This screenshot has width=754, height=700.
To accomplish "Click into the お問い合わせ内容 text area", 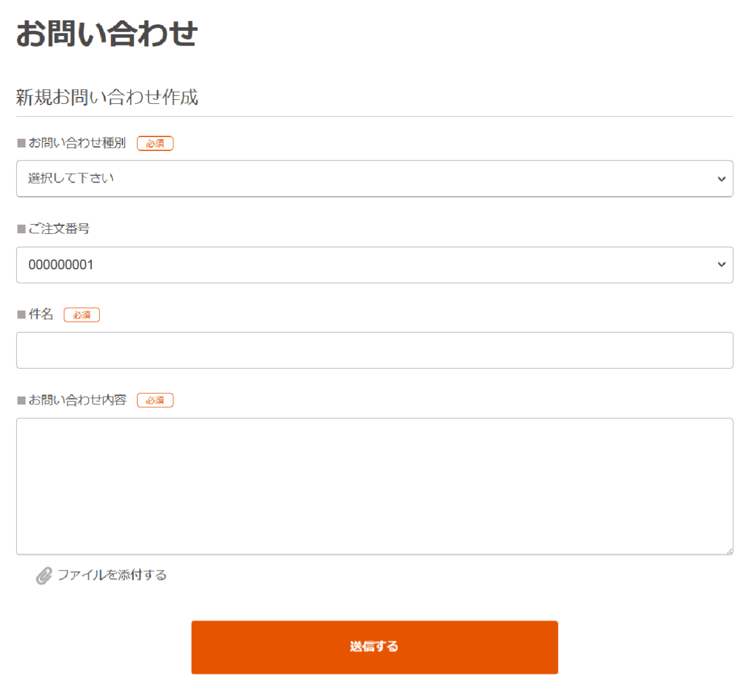I will tap(374, 486).
